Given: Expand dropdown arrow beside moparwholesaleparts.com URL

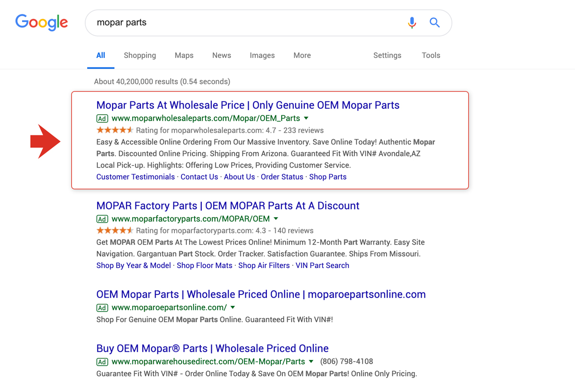Looking at the screenshot, I should 306,118.
